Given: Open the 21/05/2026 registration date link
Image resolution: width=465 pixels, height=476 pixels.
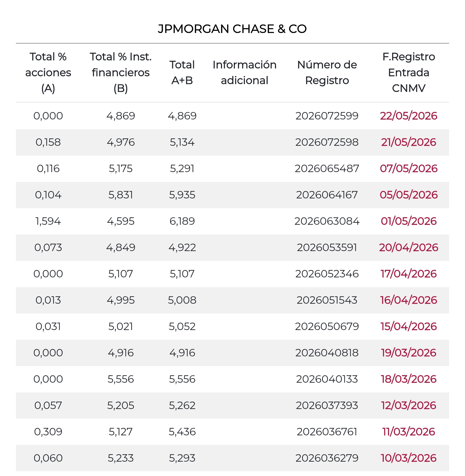Looking at the screenshot, I should pos(409,142).
